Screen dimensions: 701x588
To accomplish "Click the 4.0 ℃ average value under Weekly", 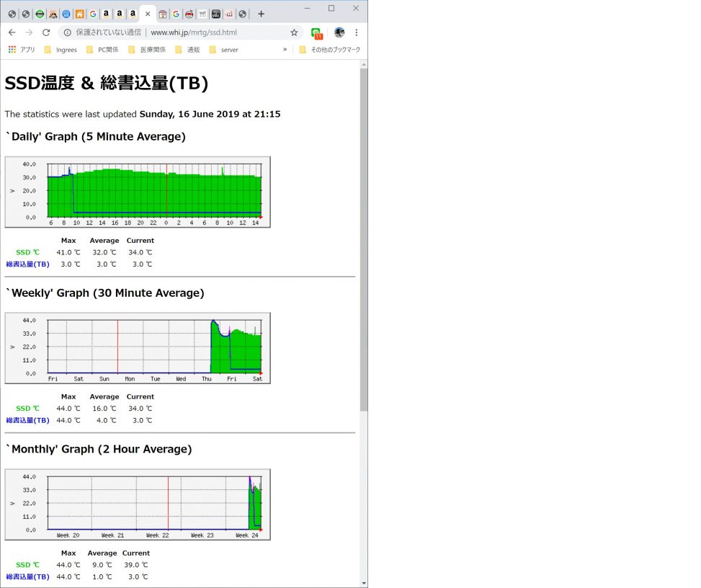I will (x=107, y=420).
